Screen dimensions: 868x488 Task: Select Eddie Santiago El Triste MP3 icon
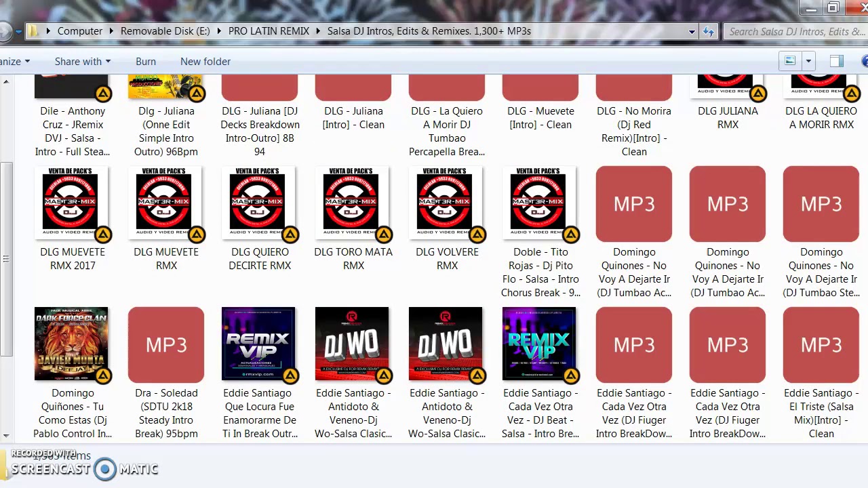point(821,345)
